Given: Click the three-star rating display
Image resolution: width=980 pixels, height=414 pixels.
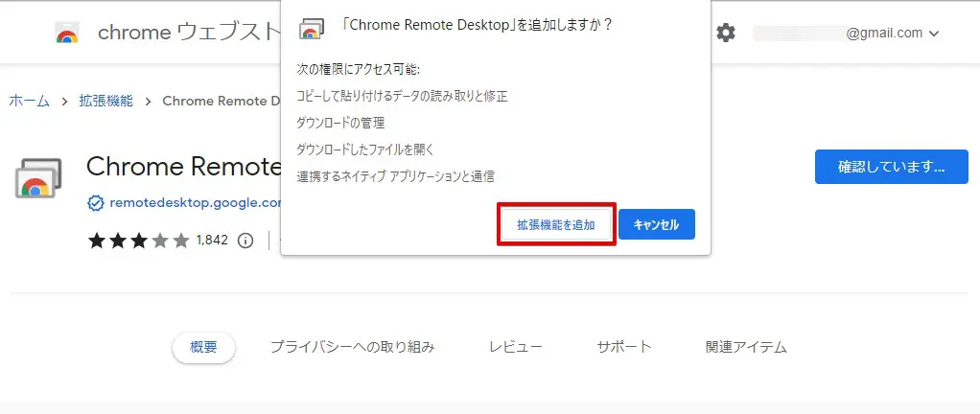Looking at the screenshot, I should coord(139,240).
